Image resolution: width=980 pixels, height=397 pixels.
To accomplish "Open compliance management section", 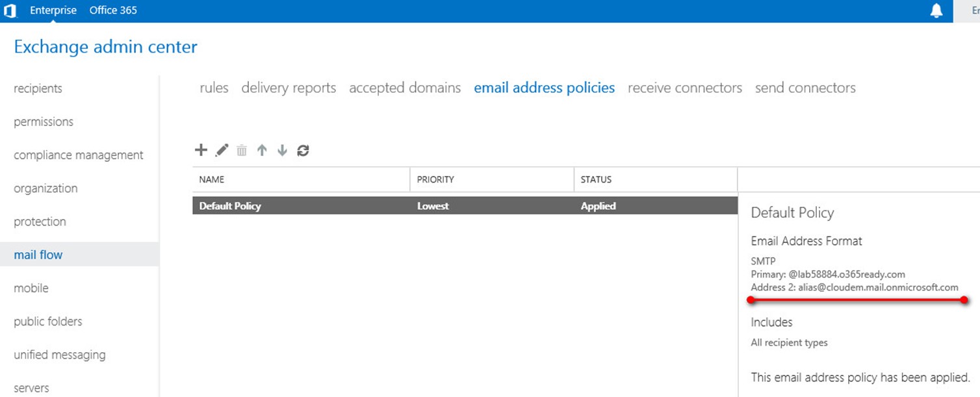I will tap(79, 155).
